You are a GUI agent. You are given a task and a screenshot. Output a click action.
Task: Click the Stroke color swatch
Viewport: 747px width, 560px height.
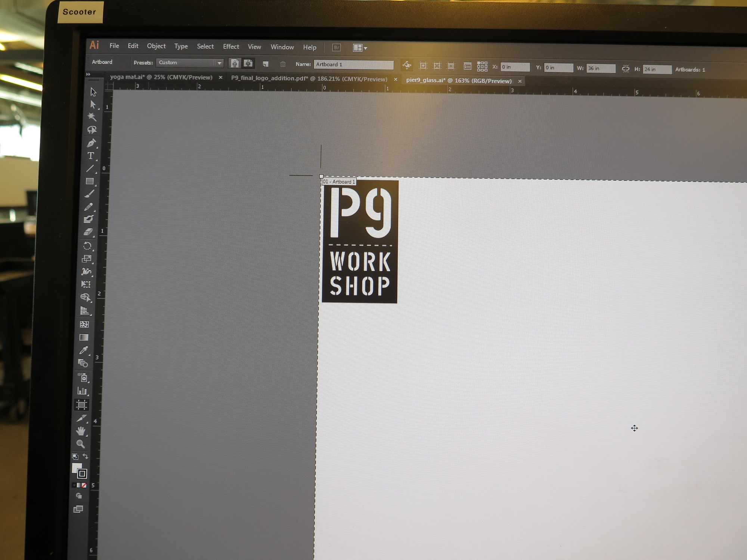coord(82,474)
